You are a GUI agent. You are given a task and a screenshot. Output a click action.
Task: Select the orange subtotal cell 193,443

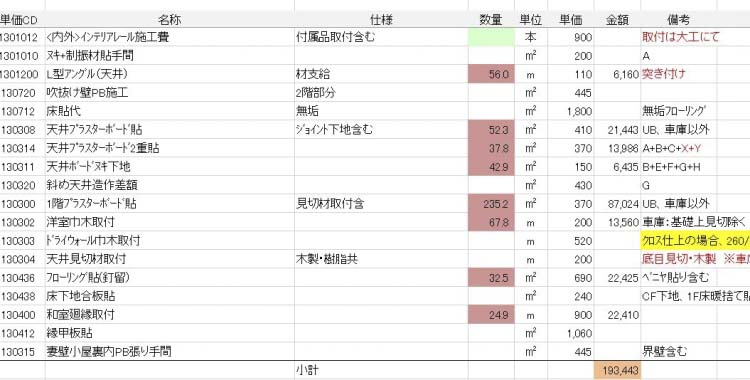coord(617,370)
